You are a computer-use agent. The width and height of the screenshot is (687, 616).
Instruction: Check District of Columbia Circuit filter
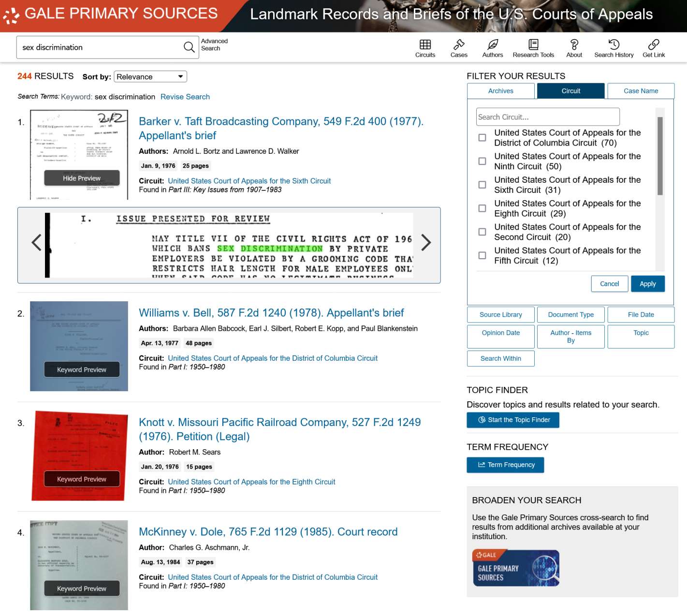click(482, 138)
